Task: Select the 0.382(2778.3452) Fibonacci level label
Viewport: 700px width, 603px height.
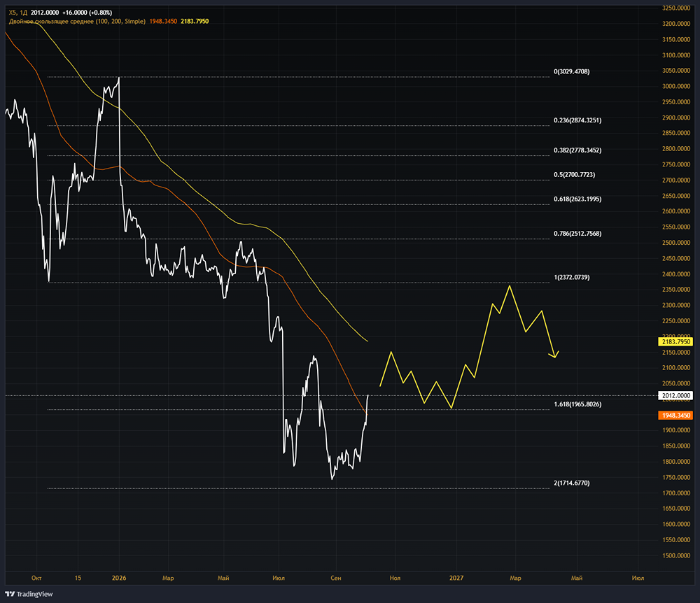Action: click(x=577, y=150)
